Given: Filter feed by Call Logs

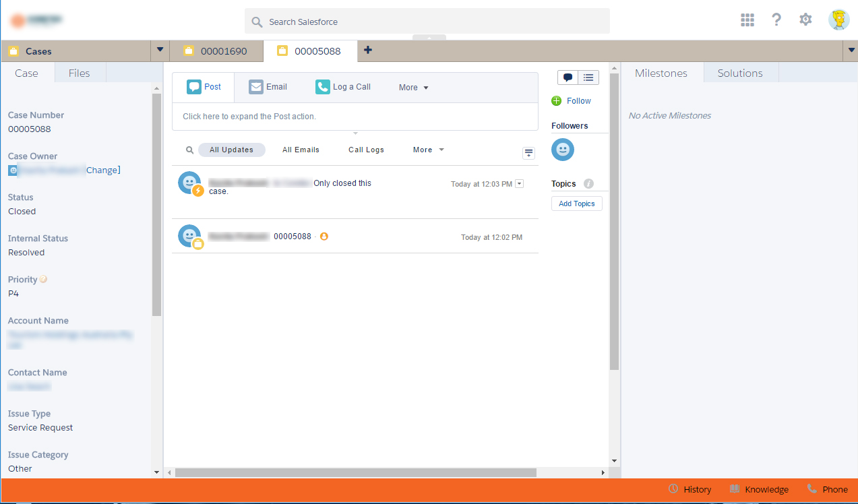Looking at the screenshot, I should pos(366,150).
